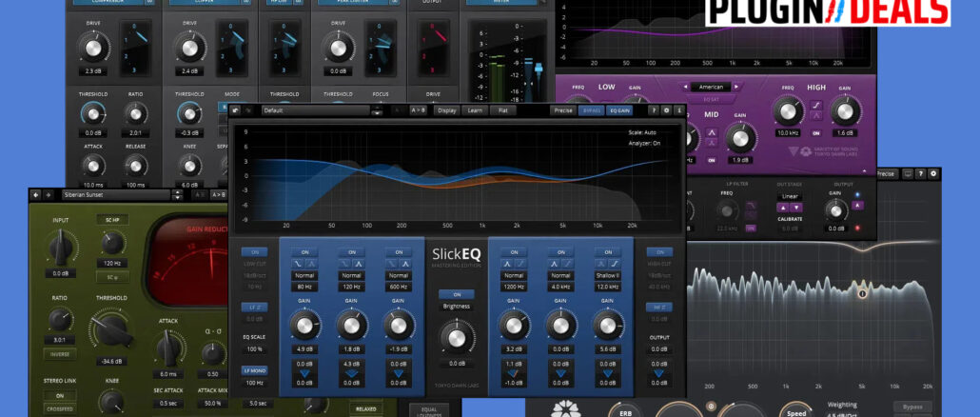The width and height of the screenshot is (980, 417).
Task: Select MID band bell shape icon in purple EQ
Action: click(712, 132)
